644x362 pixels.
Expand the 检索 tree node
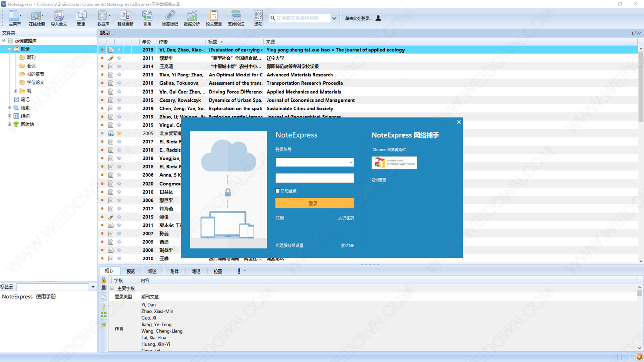(x=9, y=108)
